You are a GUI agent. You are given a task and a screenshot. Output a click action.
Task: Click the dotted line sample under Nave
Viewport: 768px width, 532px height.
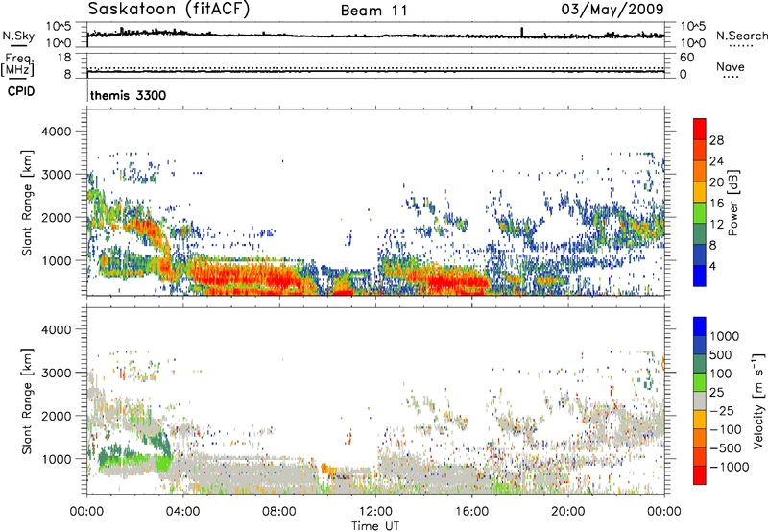tap(731, 77)
